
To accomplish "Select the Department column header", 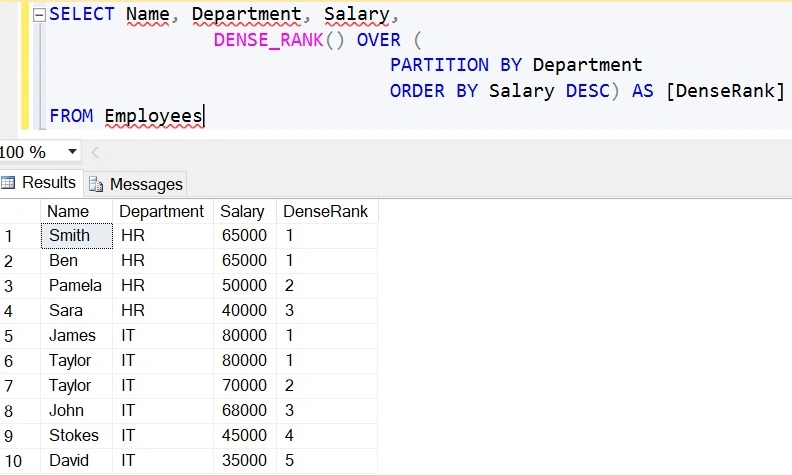I will click(x=163, y=211).
